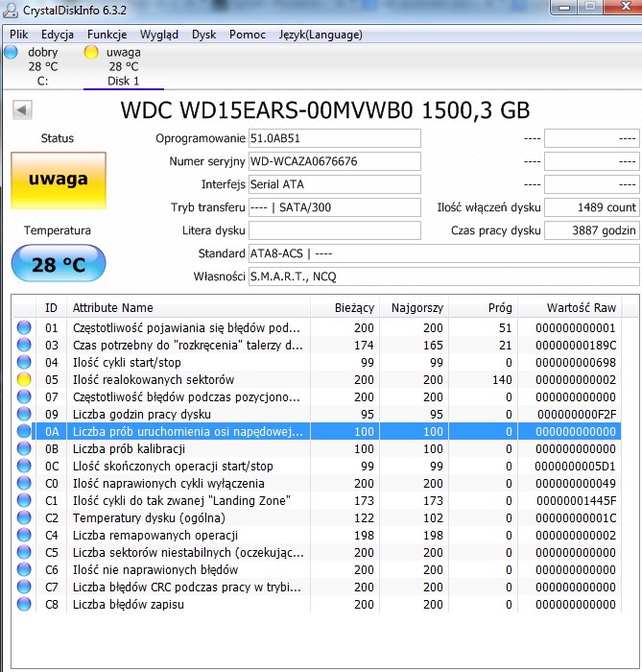
Task: Click the drive title 'WDC WD15EARS-00MVWB0 1500,3 GB'
Action: pos(325,110)
